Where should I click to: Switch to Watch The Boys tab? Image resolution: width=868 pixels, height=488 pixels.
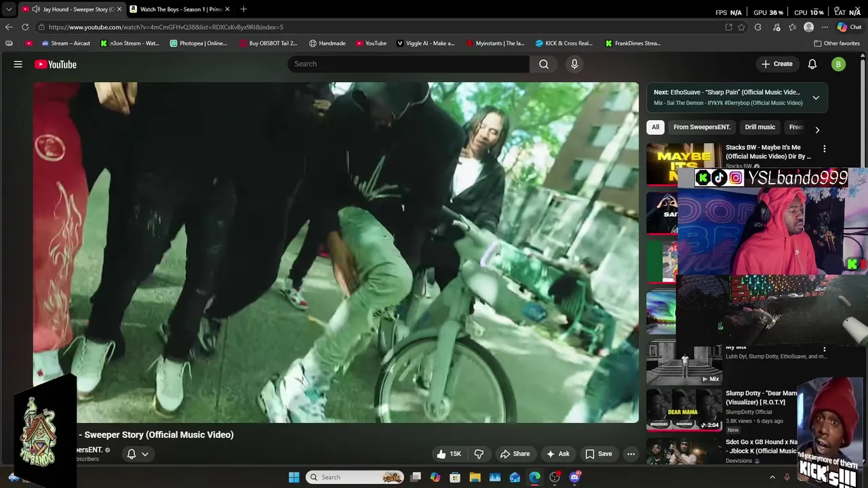(180, 9)
